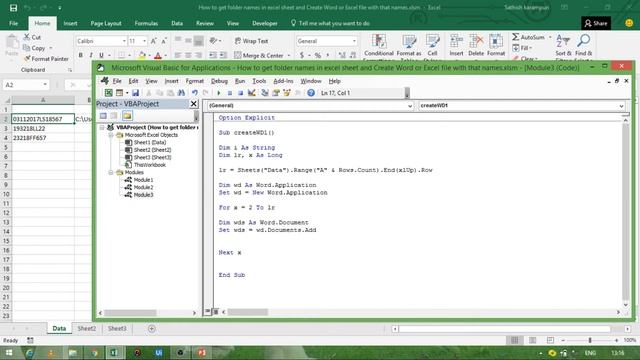This screenshot has width=640, height=360.
Task: Open Project Explorer icon in VBA toolbar
Action: click(265, 93)
